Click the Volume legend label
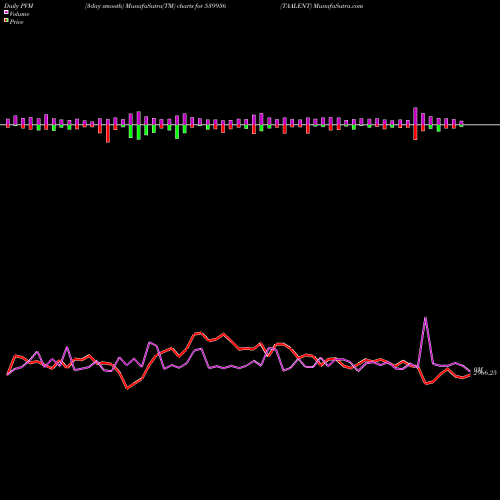 tap(19, 14)
